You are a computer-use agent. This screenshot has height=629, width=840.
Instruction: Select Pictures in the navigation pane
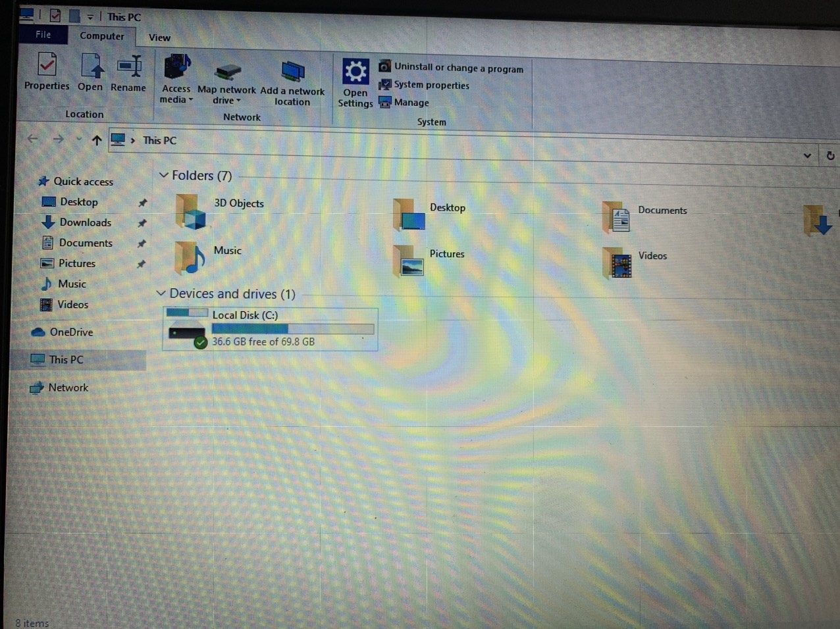68,263
